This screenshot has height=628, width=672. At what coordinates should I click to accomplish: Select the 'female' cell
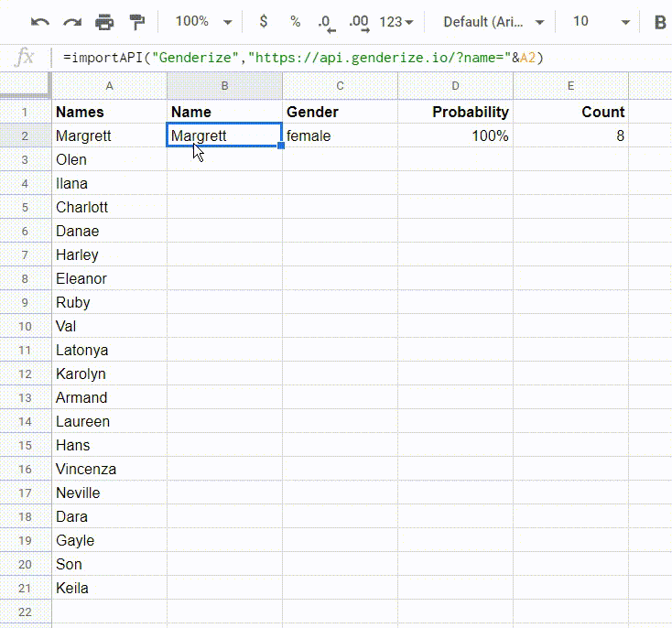click(340, 135)
